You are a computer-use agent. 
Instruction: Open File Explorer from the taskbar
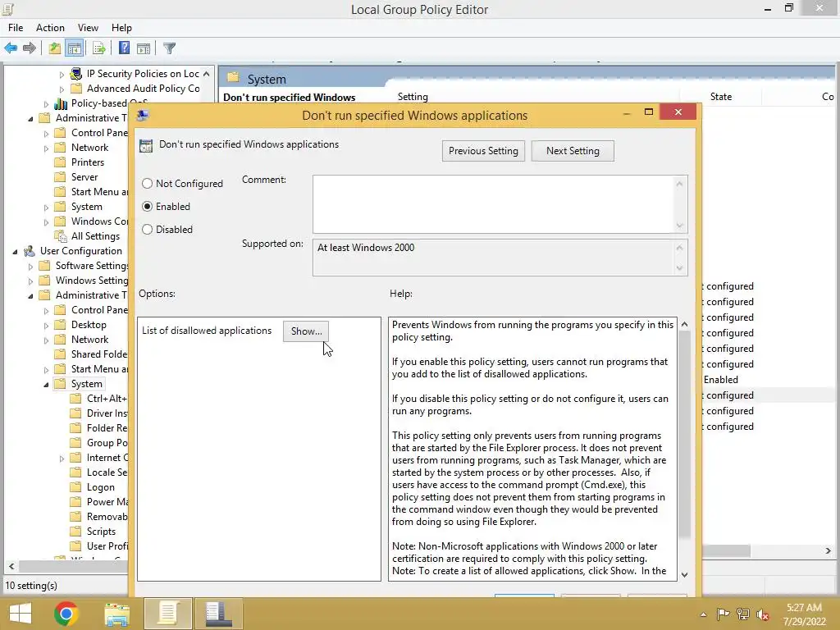116,614
